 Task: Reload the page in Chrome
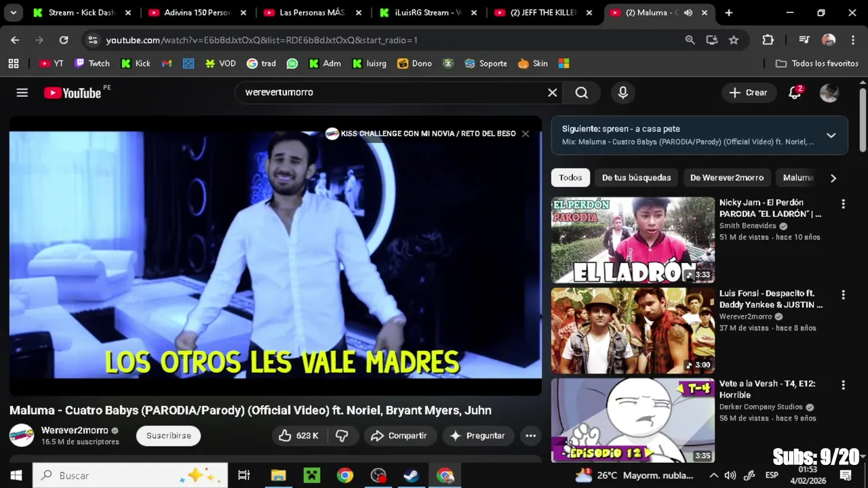click(63, 40)
